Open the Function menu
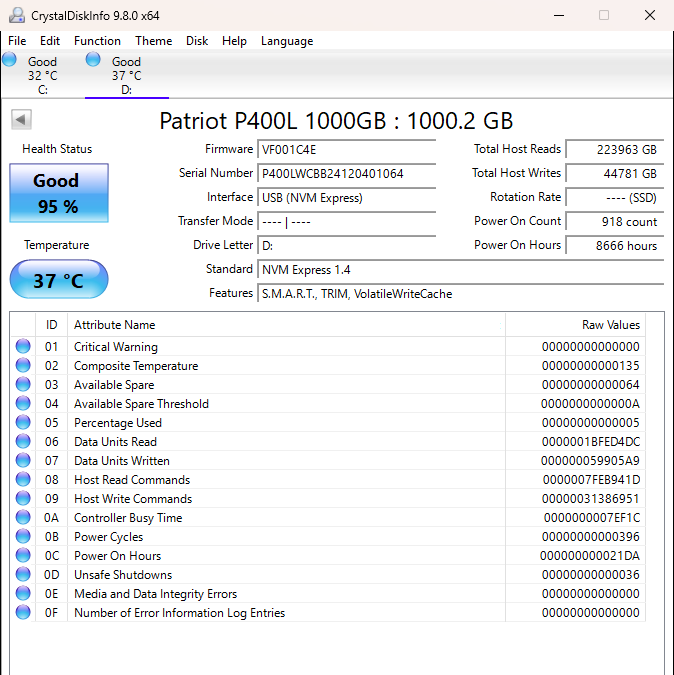The image size is (674, 675). [x=97, y=41]
